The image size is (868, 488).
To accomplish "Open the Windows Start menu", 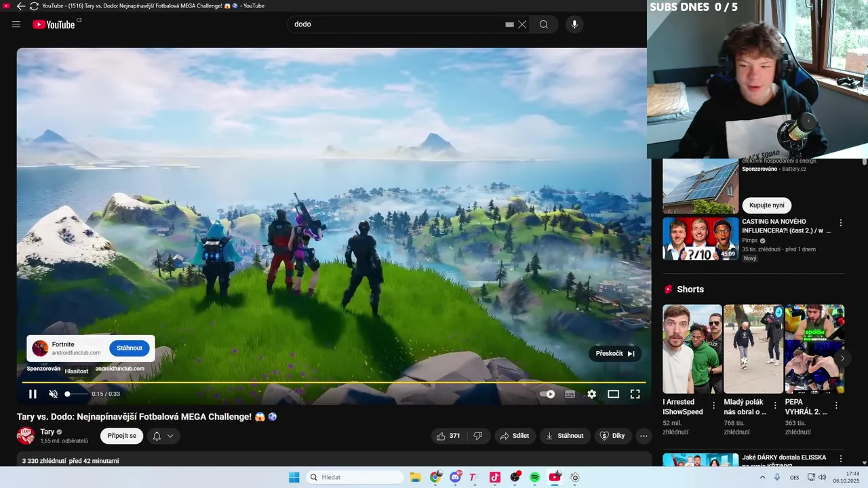I will (294, 477).
